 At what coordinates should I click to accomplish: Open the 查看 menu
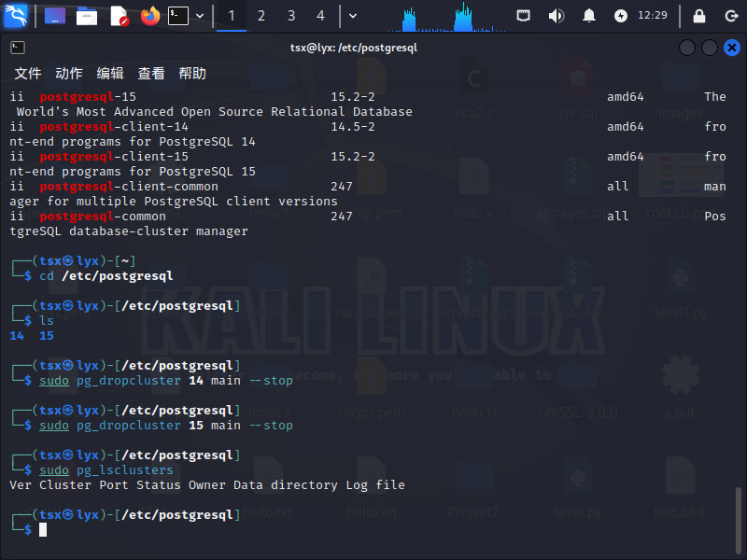click(x=151, y=74)
